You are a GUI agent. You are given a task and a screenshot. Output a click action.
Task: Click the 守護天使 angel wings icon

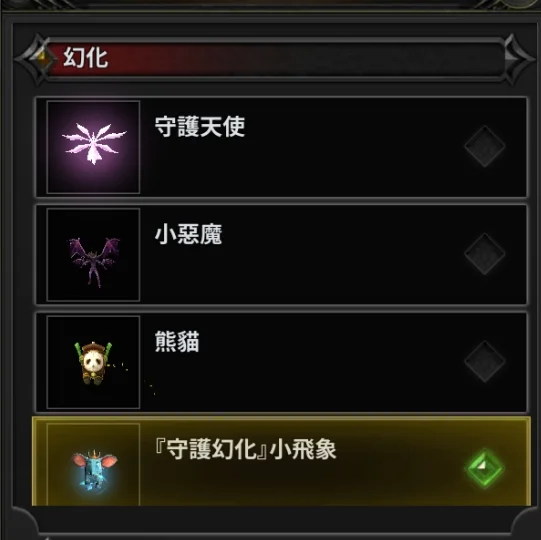[x=93, y=147]
